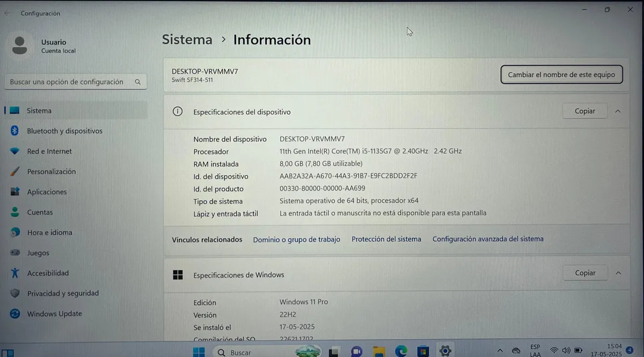This screenshot has height=357, width=644.
Task: Open Configuración avanzada del sistema link
Action: click(x=488, y=239)
